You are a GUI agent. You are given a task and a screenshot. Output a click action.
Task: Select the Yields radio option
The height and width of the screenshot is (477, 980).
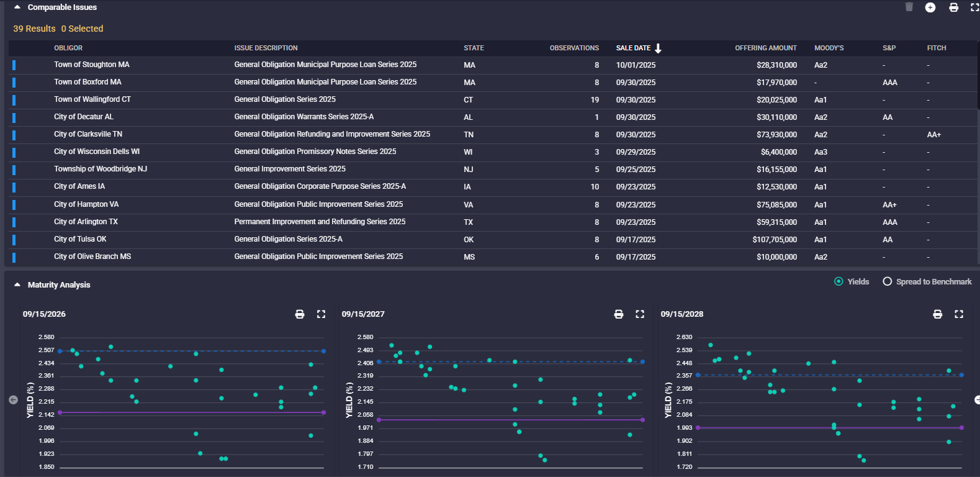tap(839, 282)
